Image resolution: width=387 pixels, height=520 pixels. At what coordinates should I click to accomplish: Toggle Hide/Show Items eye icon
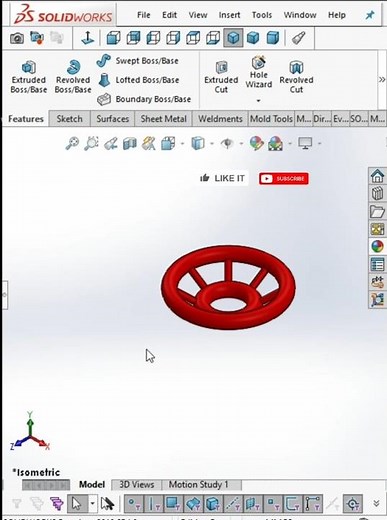tap(227, 144)
